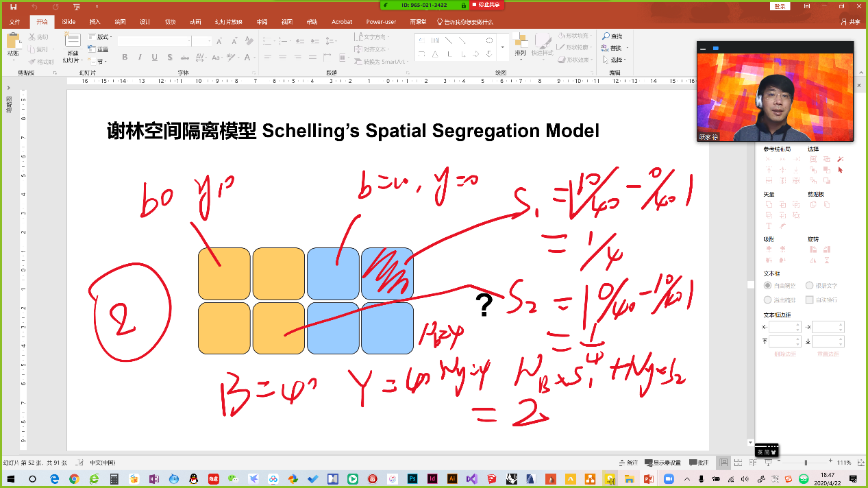Click the Bold formatting icon
This screenshot has width=868, height=488.
click(125, 58)
